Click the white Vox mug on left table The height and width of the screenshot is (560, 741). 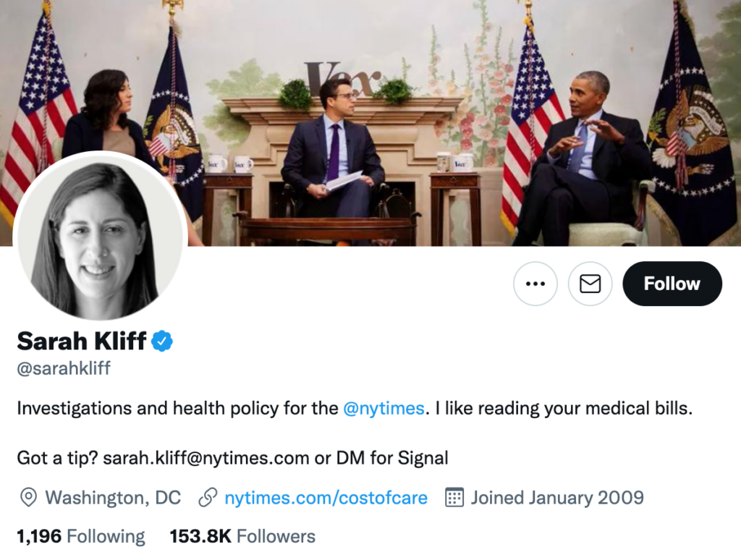216,164
